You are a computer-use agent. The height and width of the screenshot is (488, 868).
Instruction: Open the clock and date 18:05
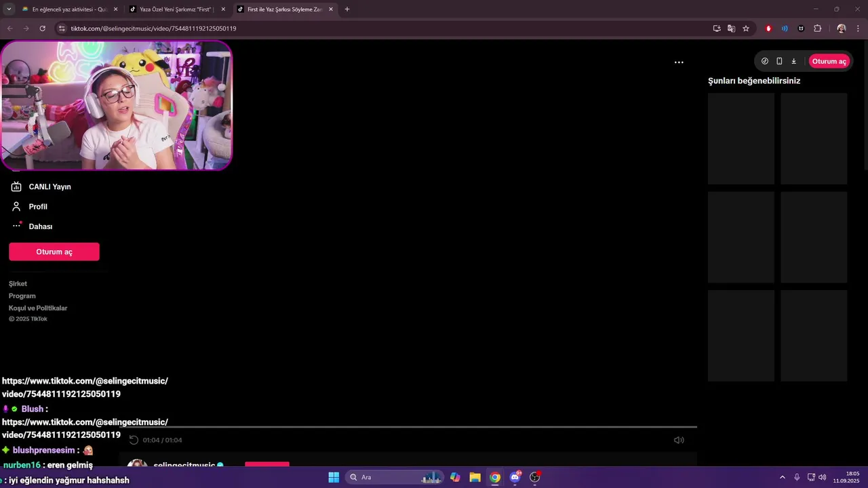pos(846,477)
